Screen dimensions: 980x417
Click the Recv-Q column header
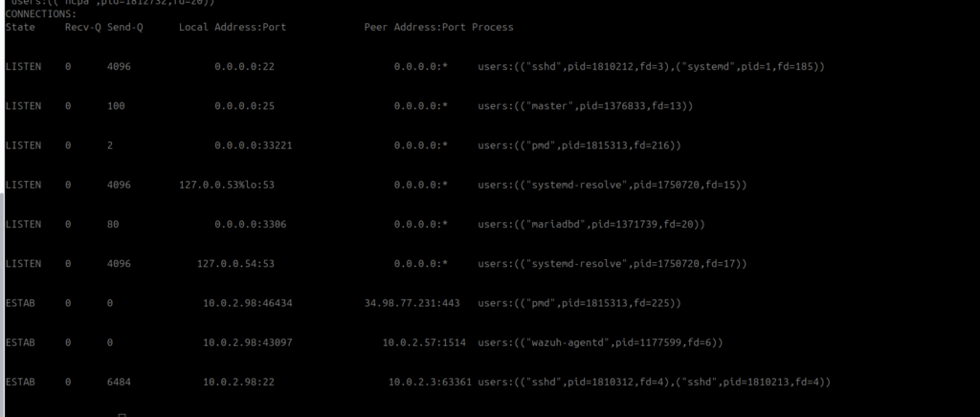tap(82, 27)
